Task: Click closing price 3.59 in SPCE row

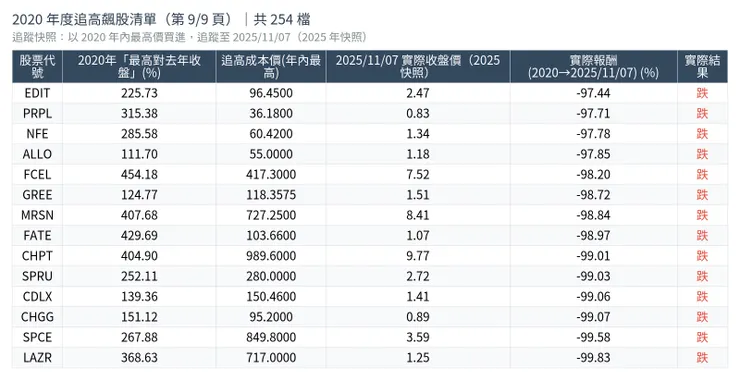Action: point(418,337)
